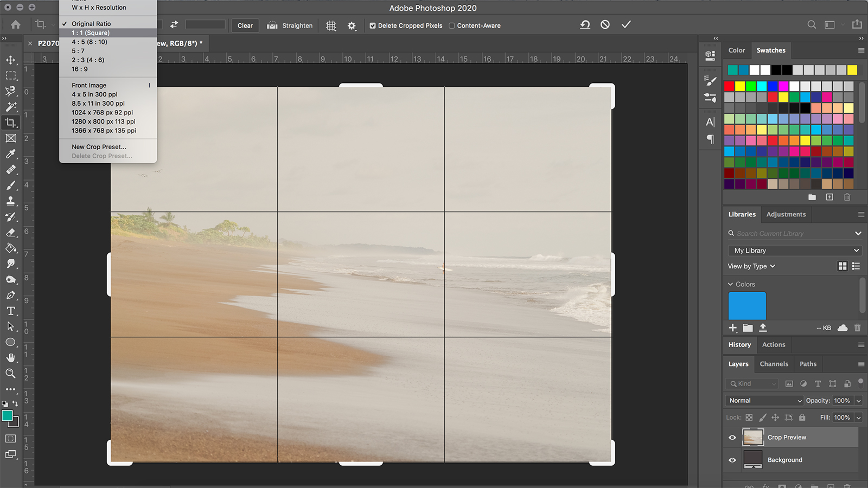Switch to the Channels tab
This screenshot has width=868, height=488.
coord(774,364)
